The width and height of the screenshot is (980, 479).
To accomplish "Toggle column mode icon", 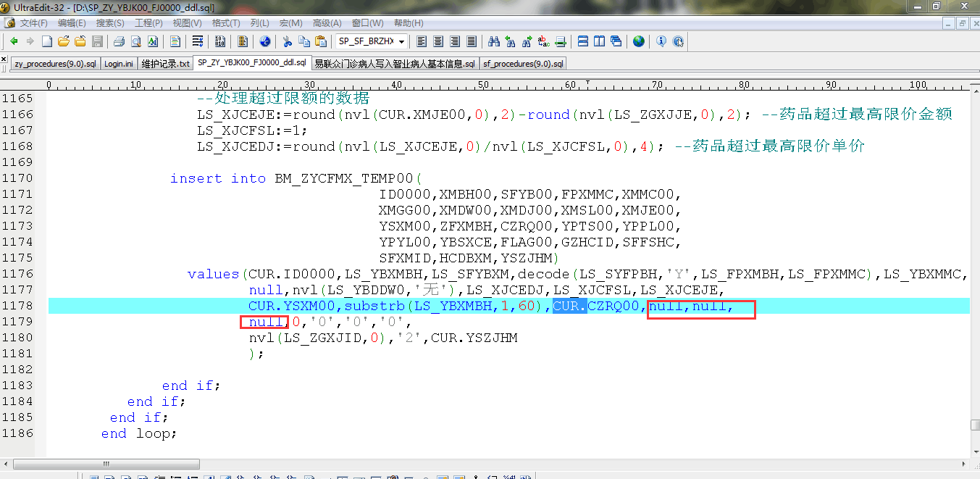I will pyautogui.click(x=243, y=41).
